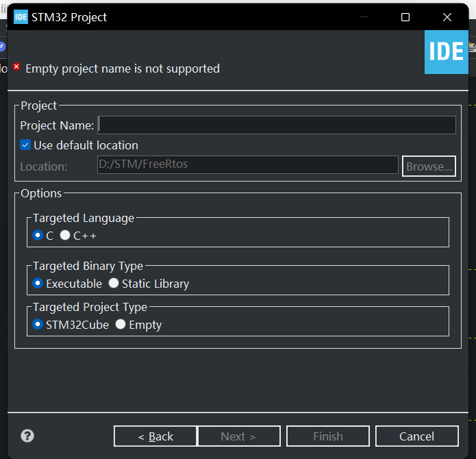Click the Next button
Screen dimensions: 476x459
[238, 436]
